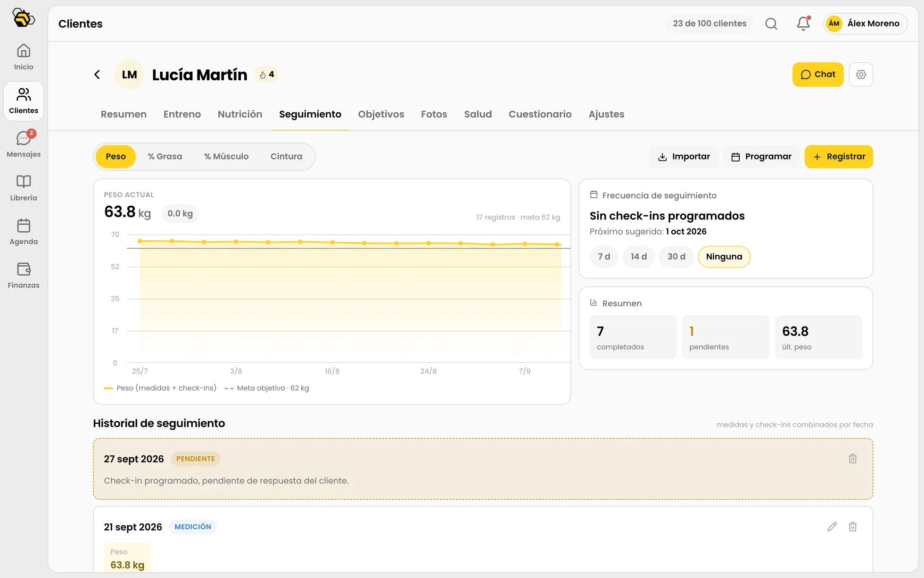Set check-in frequency to 7 d

pyautogui.click(x=604, y=257)
